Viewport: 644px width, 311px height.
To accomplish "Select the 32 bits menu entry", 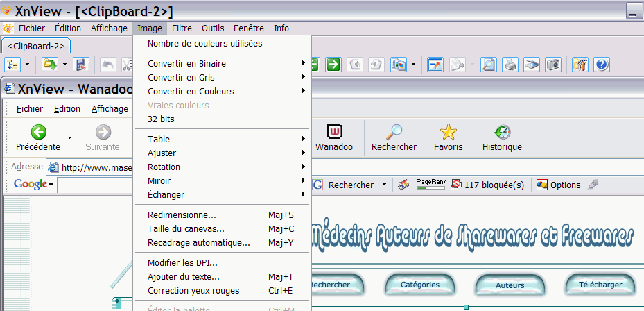I will pyautogui.click(x=223, y=119).
